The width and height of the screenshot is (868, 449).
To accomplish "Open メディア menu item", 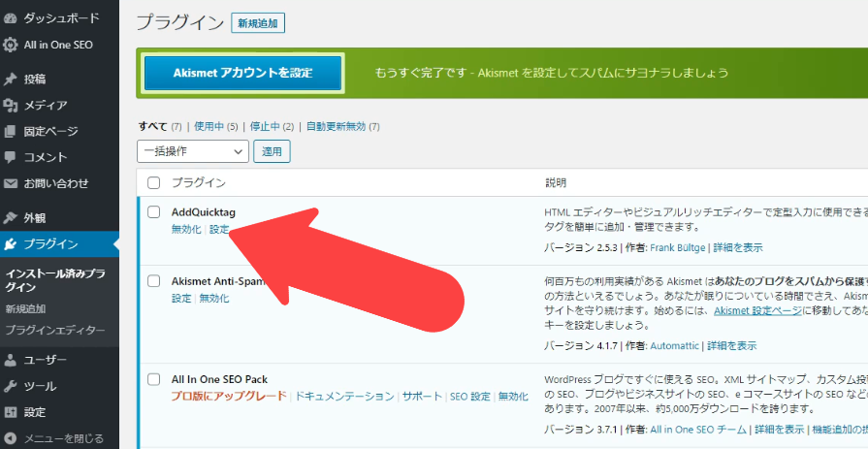I will (46, 105).
